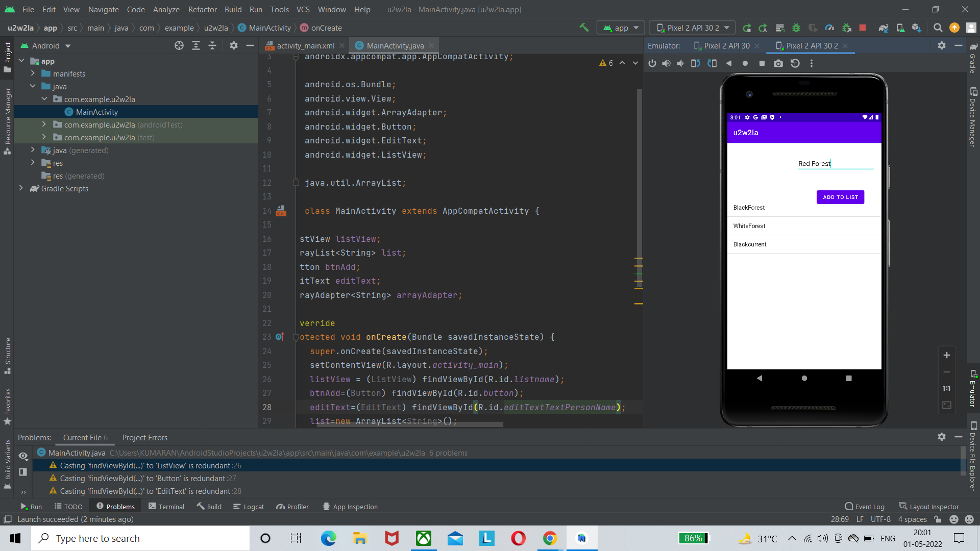The image size is (980, 551).
Task: Click the emulator back triangle toolbar icon
Action: [x=729, y=63]
